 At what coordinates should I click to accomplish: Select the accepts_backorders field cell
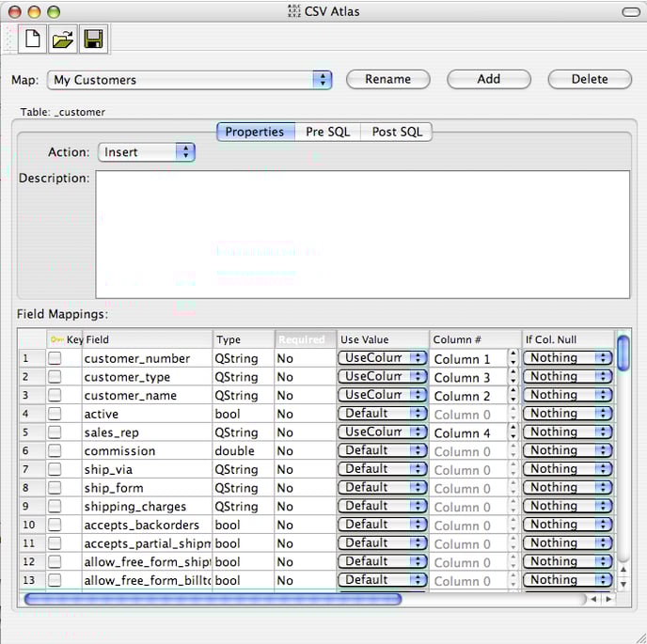pos(148,525)
